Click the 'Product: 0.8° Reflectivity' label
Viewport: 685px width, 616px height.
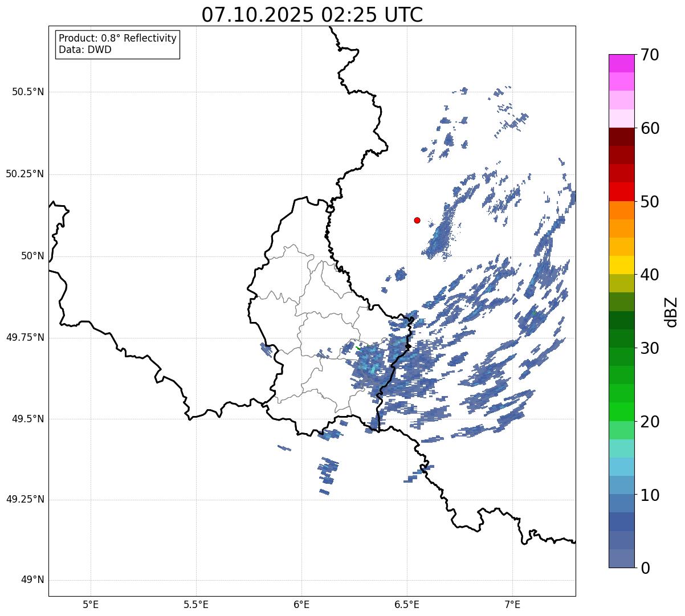pos(118,38)
